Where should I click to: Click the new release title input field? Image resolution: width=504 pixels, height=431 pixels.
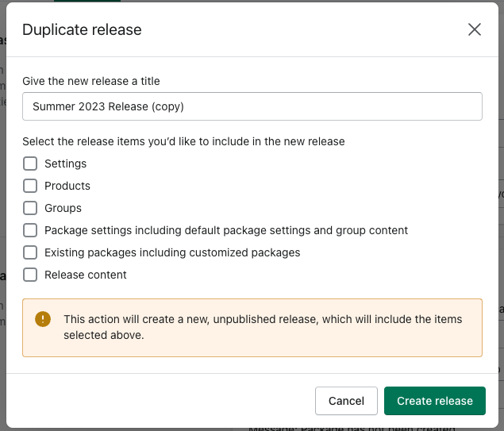click(x=252, y=106)
